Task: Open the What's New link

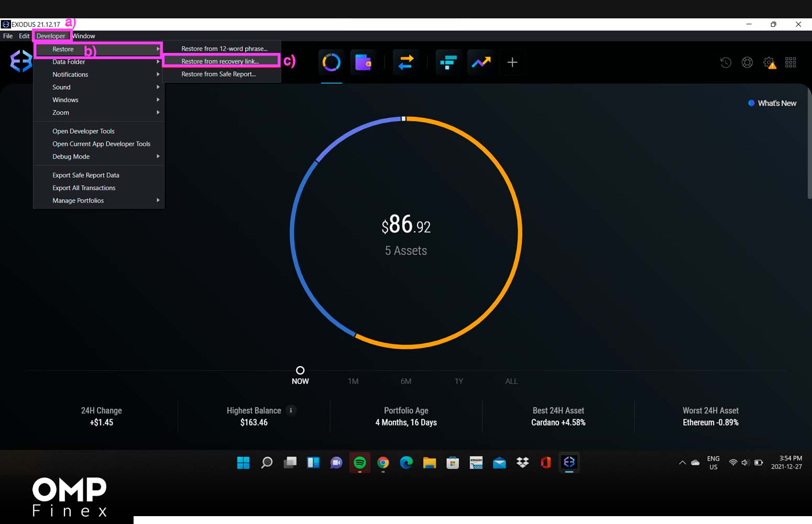Action: [x=772, y=103]
